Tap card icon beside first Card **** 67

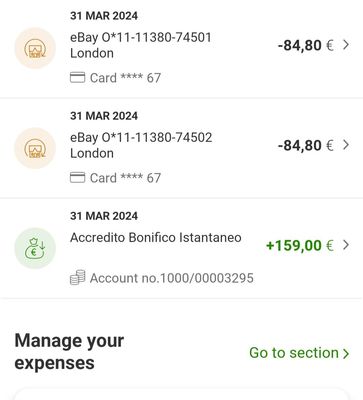77,78
